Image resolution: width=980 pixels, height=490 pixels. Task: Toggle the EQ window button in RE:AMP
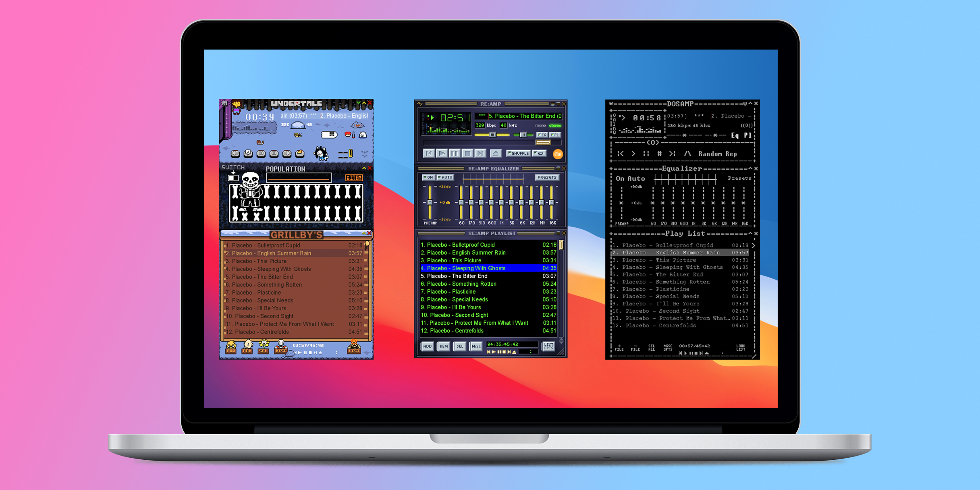(x=542, y=135)
